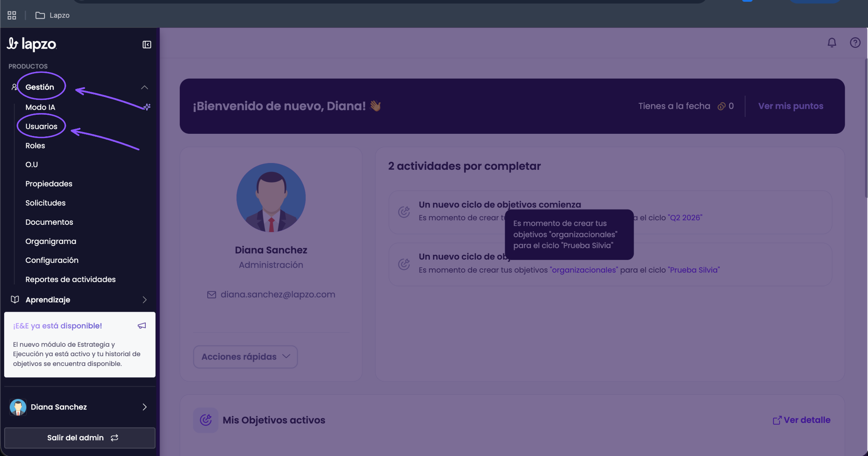Open notifications bell icon
The height and width of the screenshot is (456, 868).
pyautogui.click(x=832, y=43)
